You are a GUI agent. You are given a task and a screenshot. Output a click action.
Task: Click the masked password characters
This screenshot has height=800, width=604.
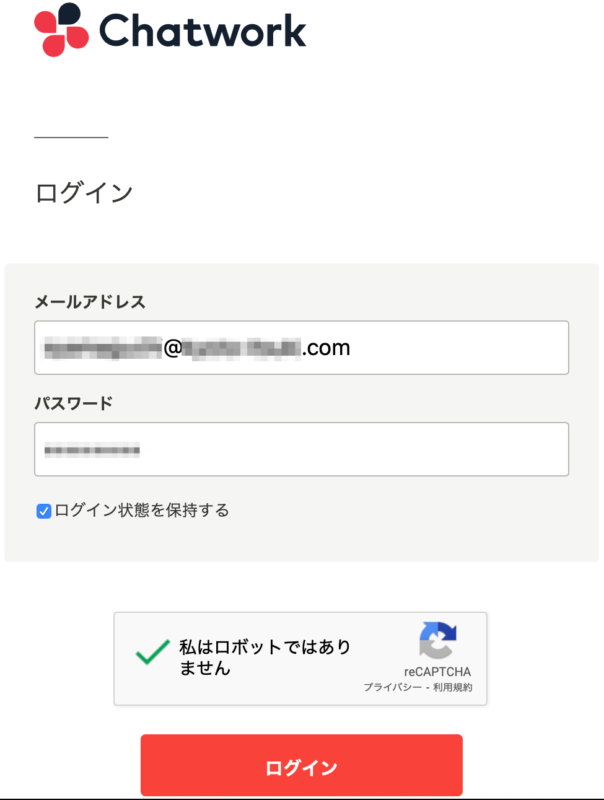(x=90, y=448)
